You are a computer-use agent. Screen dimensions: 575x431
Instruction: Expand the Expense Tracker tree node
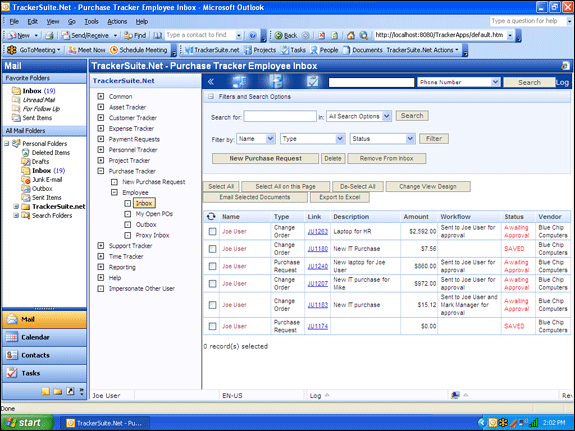pos(100,128)
